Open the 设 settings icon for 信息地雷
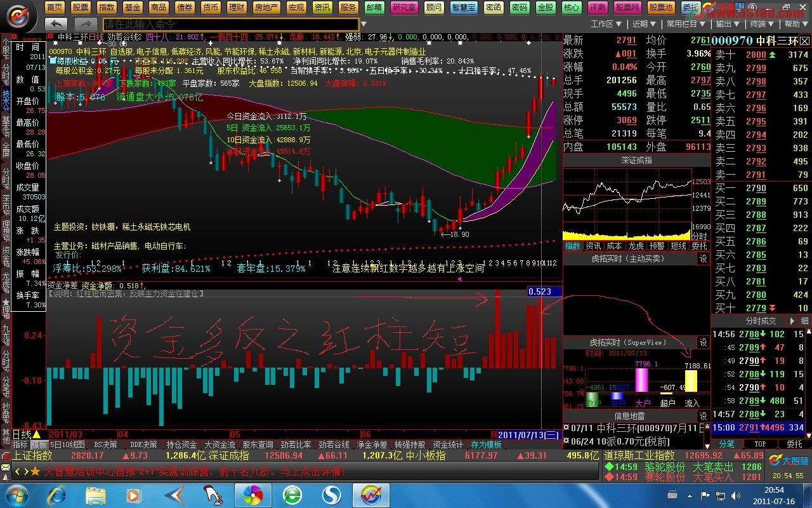The image size is (812, 508). click(703, 416)
